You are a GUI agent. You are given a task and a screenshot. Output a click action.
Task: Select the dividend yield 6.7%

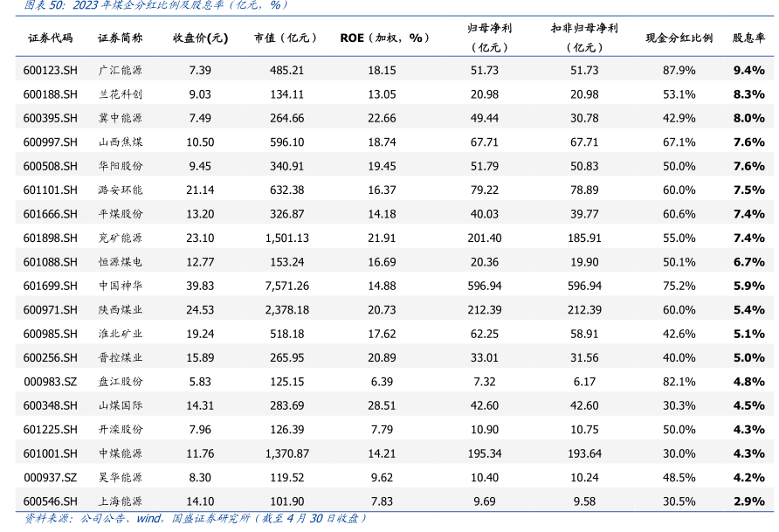[x=748, y=262]
